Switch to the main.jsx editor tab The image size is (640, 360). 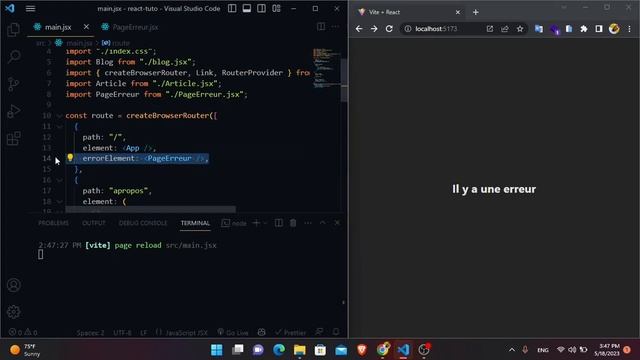pos(58,27)
